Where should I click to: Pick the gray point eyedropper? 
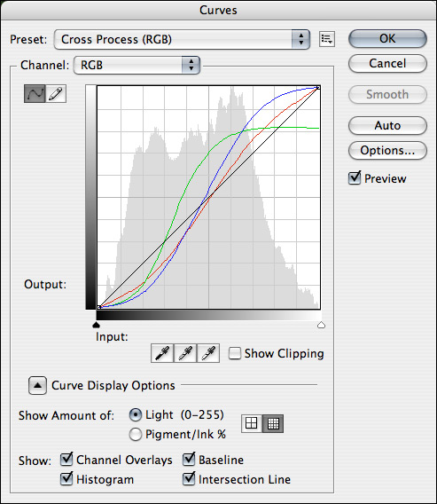(185, 353)
